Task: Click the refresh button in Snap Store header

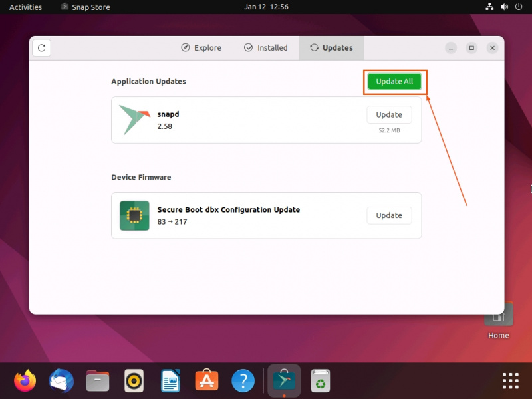Action: pos(41,48)
